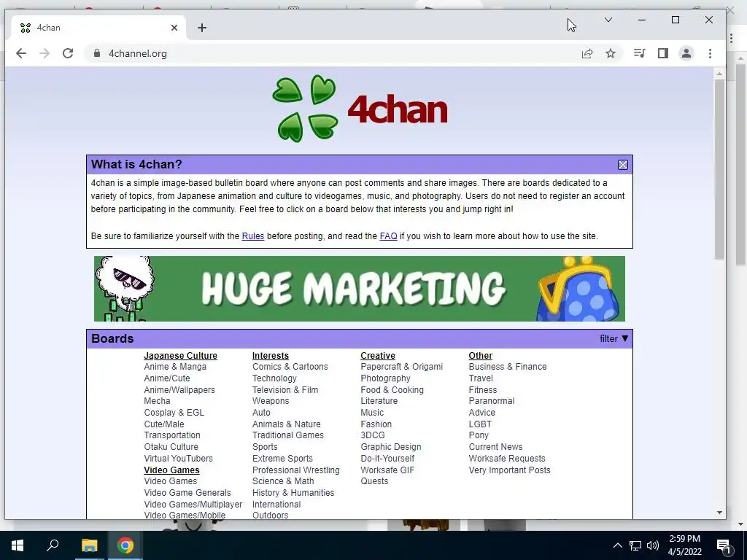Open the Science & Math board
Screen dimensions: 747x560
(283, 481)
